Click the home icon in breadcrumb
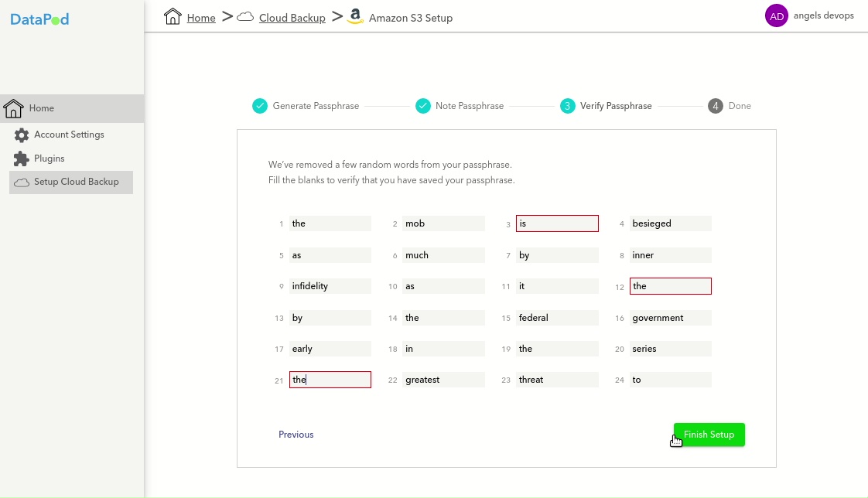Viewport: 868px width, 498px height. pyautogui.click(x=173, y=17)
